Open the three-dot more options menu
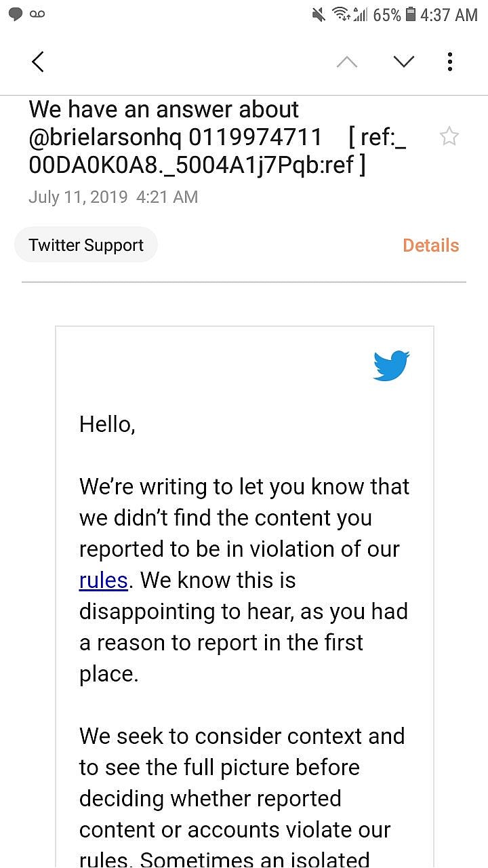 tap(450, 62)
